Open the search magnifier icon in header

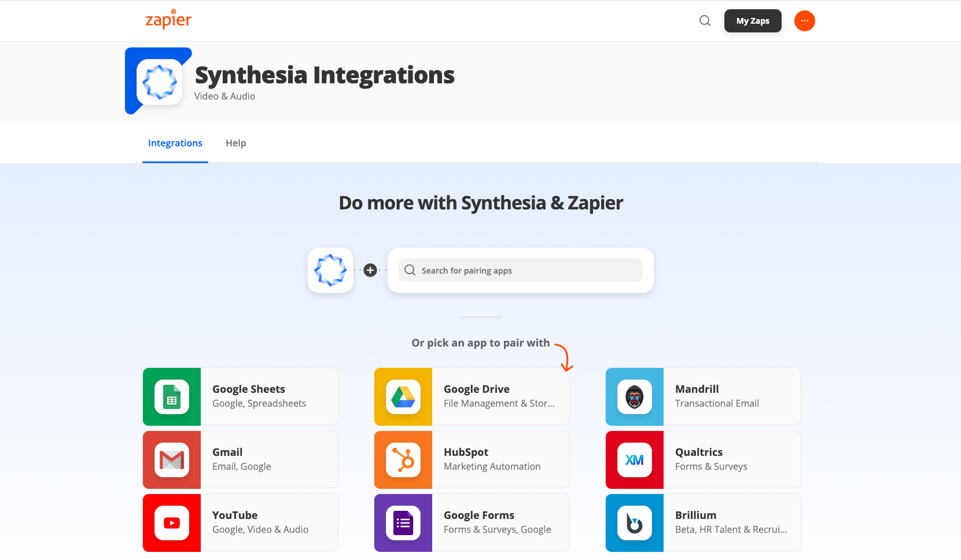point(705,21)
